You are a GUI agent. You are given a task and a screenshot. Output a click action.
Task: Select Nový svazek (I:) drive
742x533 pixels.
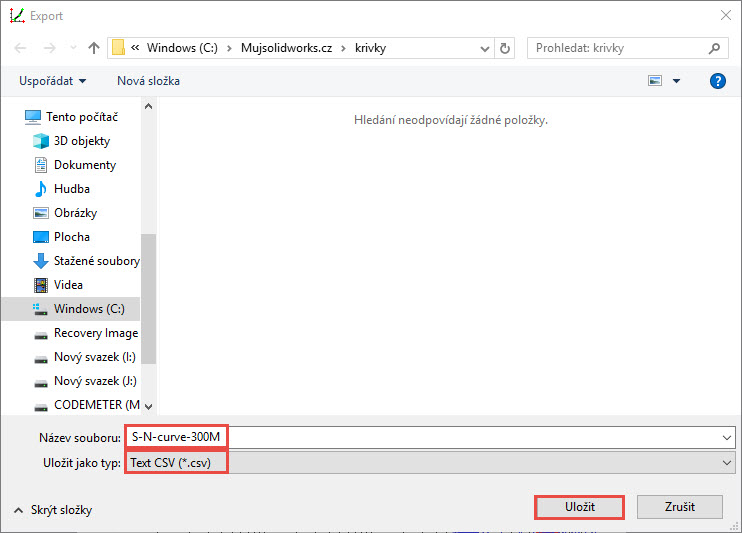(95, 357)
